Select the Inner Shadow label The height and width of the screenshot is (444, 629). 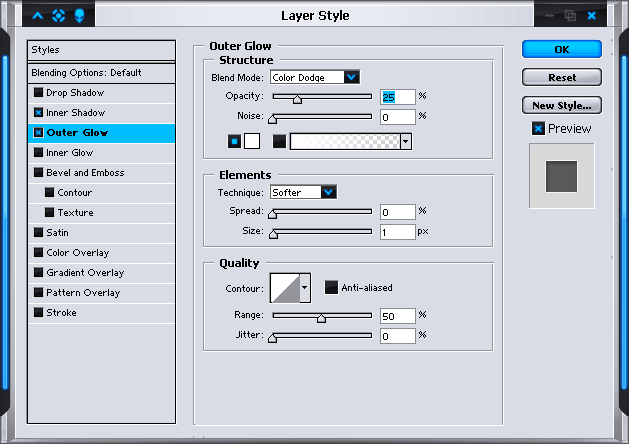pos(75,113)
